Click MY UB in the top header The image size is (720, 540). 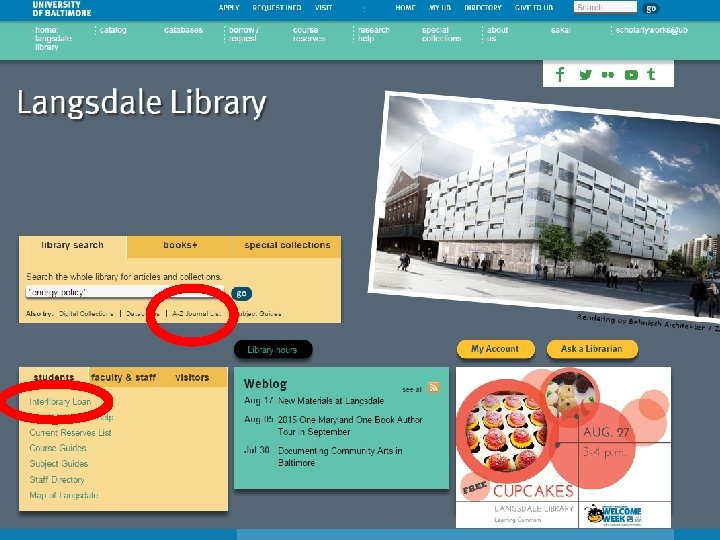(x=440, y=8)
